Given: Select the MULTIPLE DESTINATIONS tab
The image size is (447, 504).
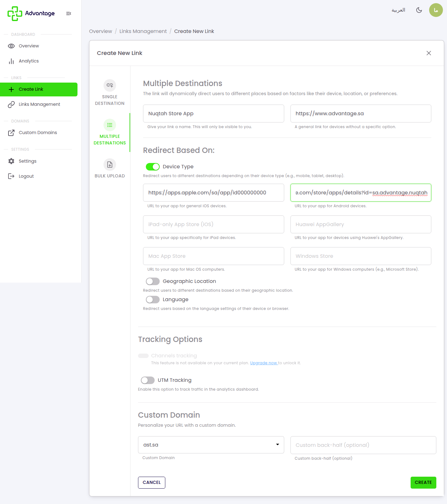Looking at the screenshot, I should click(110, 132).
